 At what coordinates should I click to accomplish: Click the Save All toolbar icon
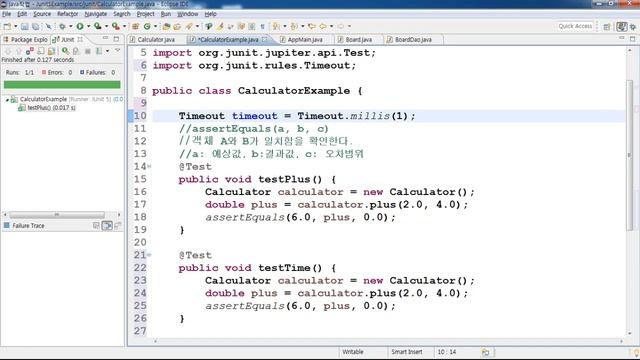click(x=36, y=27)
